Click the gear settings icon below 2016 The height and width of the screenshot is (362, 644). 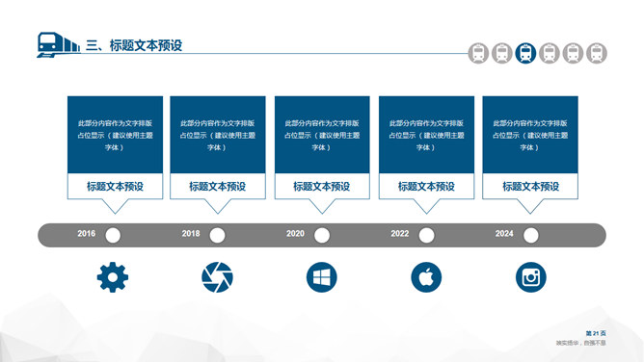[113, 277]
